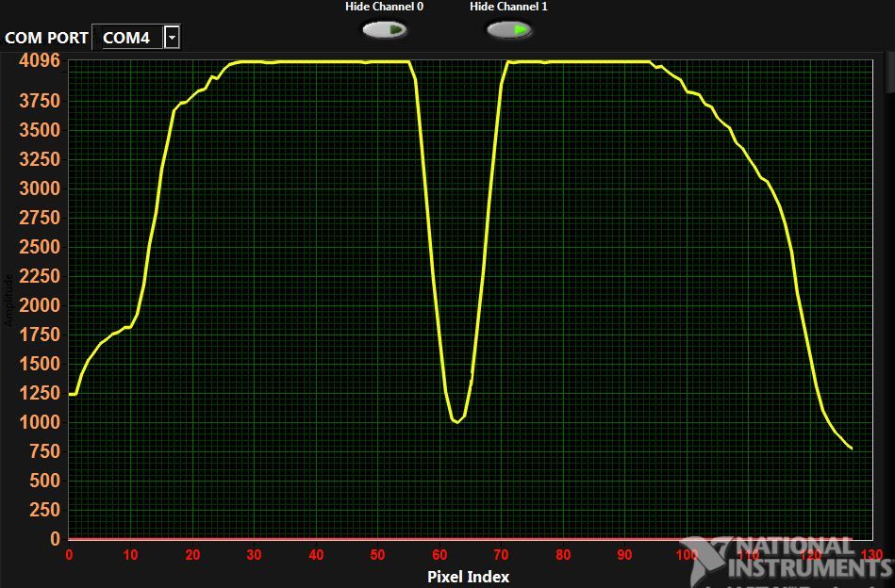Click the "30" pixel index axis label
Viewport: 895px width, 588px height.
coord(254,555)
